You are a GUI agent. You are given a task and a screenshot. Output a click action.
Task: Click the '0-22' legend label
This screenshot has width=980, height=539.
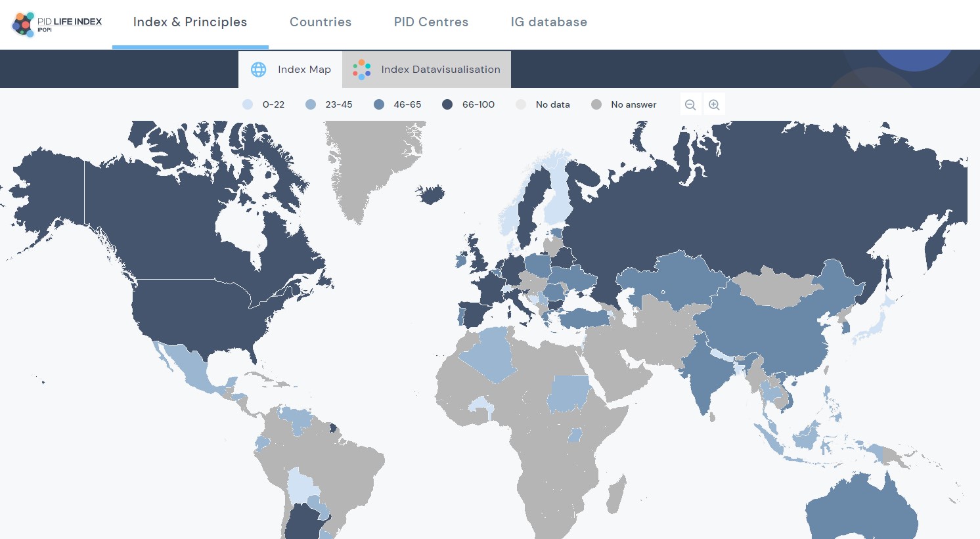tap(273, 104)
